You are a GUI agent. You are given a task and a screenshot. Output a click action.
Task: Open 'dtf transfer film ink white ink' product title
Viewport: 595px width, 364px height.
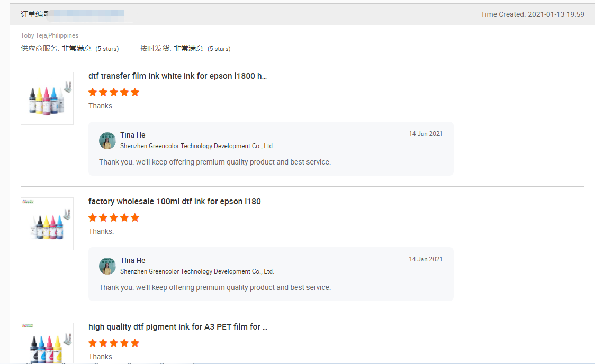click(x=177, y=76)
